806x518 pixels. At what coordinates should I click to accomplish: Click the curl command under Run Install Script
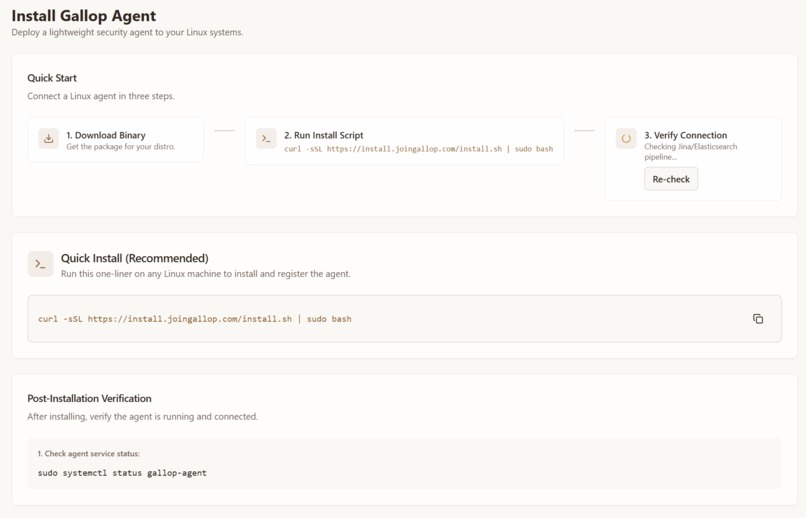[419, 149]
